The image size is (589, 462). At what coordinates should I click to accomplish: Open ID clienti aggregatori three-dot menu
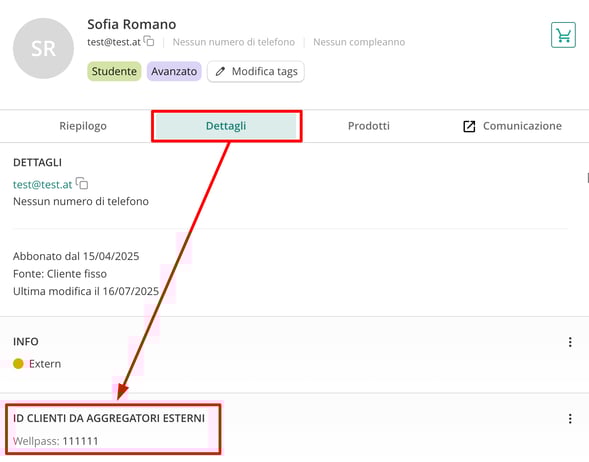570,419
